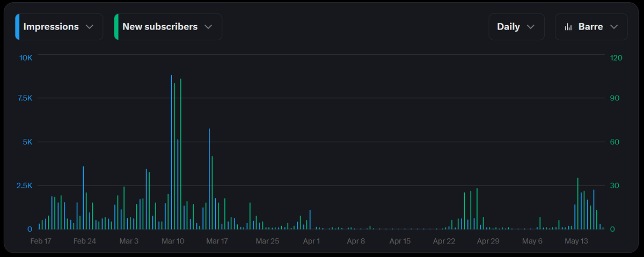Click the "Apr 15" date label
This screenshot has height=257, width=644.
(x=400, y=241)
